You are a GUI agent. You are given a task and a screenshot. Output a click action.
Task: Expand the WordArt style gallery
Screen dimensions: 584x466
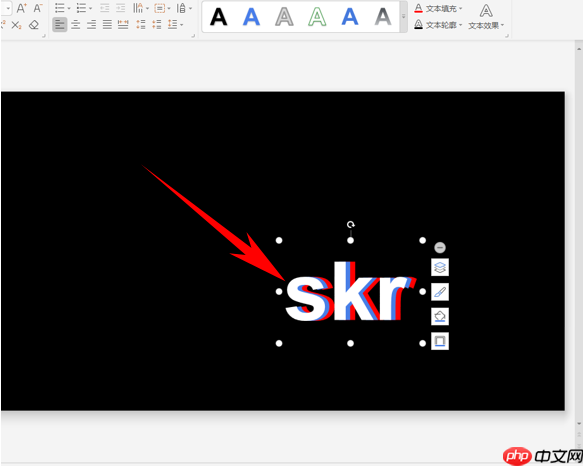click(x=403, y=17)
